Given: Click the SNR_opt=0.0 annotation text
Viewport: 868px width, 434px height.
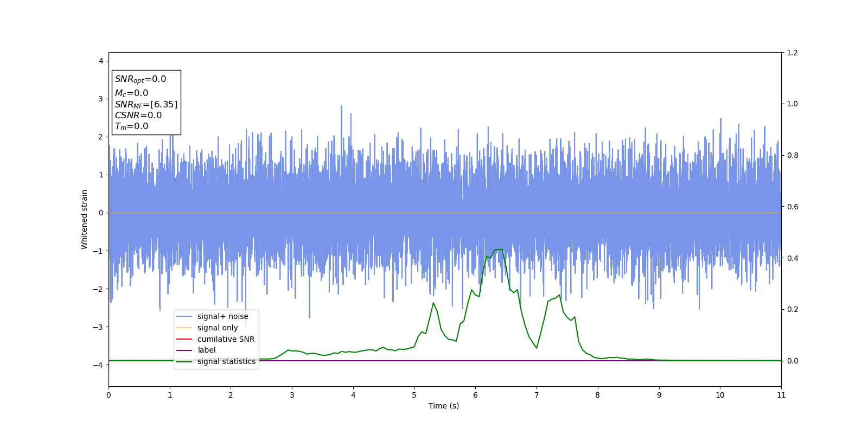Looking at the screenshot, I should click(141, 80).
